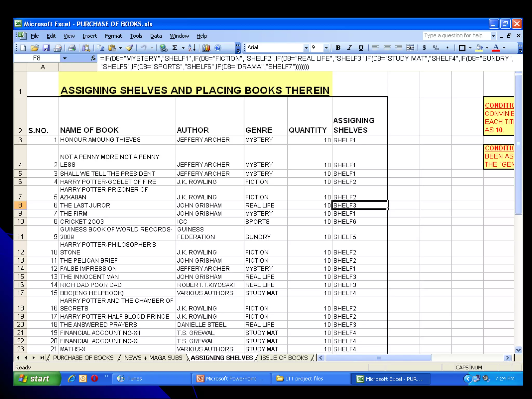This screenshot has height=399, width=532.
Task: Click the Fill Color paint bucket
Action: tap(479, 48)
